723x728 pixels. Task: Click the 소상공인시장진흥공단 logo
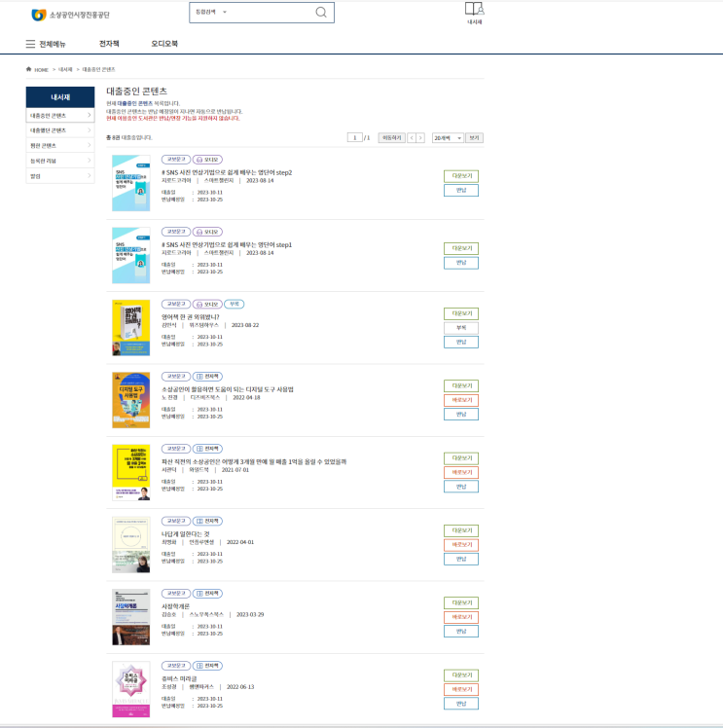coord(70,15)
